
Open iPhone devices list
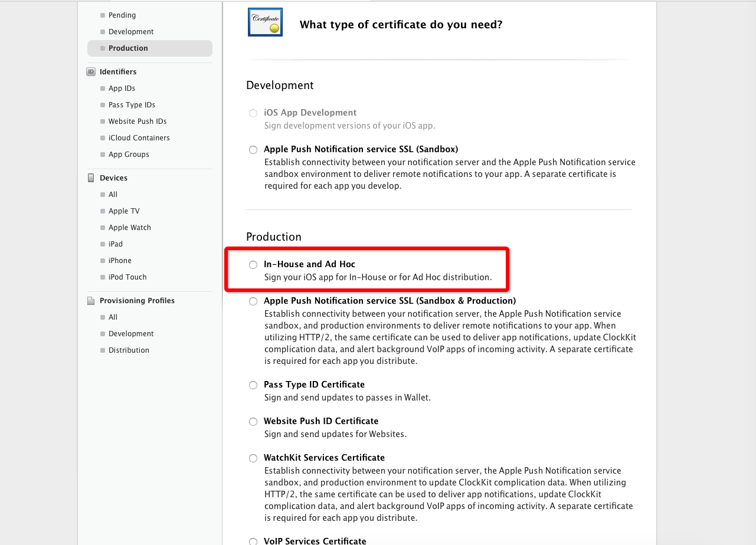(120, 261)
